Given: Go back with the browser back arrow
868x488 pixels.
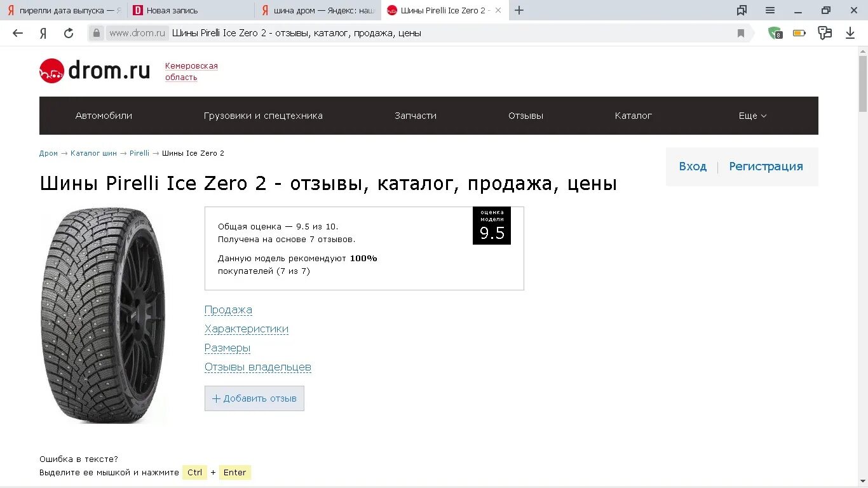Looking at the screenshot, I should point(18,33).
